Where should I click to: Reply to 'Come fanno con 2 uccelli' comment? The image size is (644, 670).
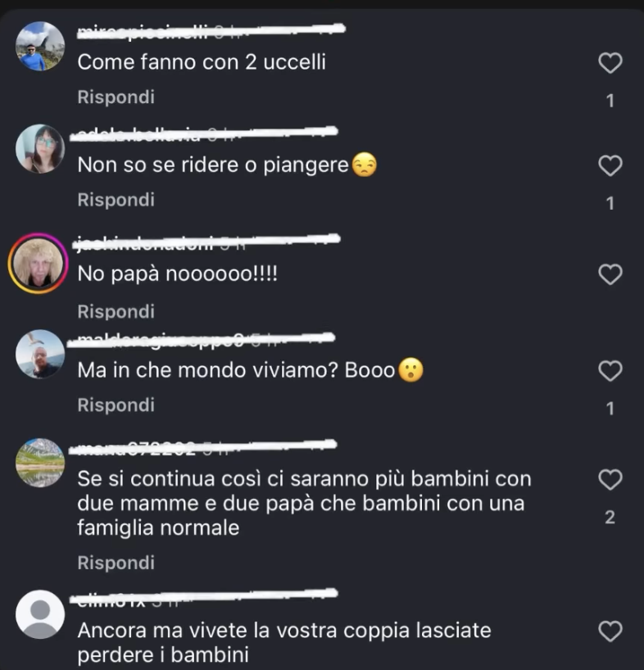pyautogui.click(x=116, y=97)
